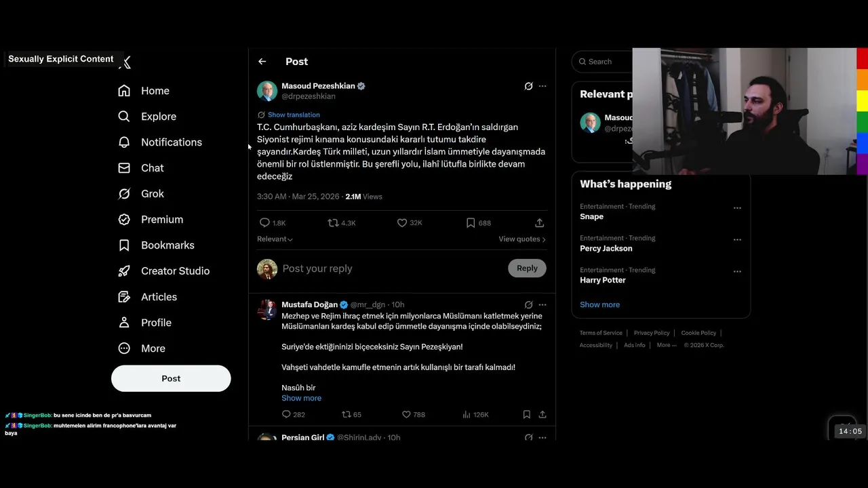This screenshot has height=488, width=868.
Task: View analytics on Mustafa Doğan's reply (126K)
Action: (475, 414)
